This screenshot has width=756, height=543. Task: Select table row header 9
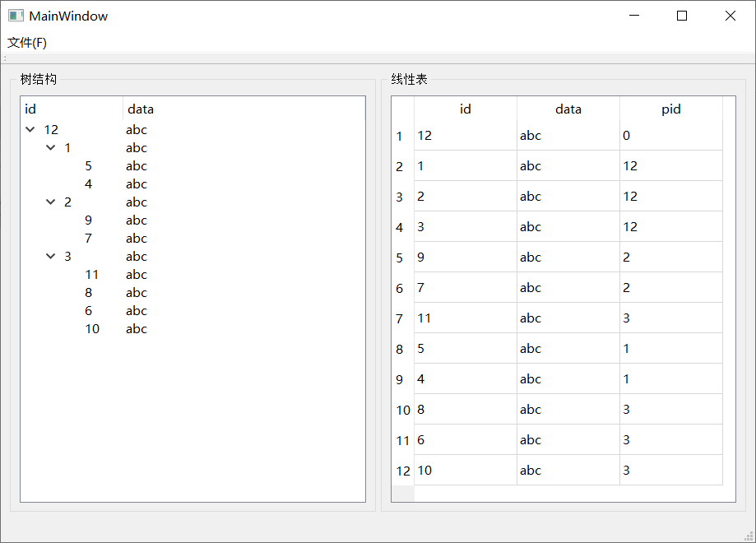point(403,379)
